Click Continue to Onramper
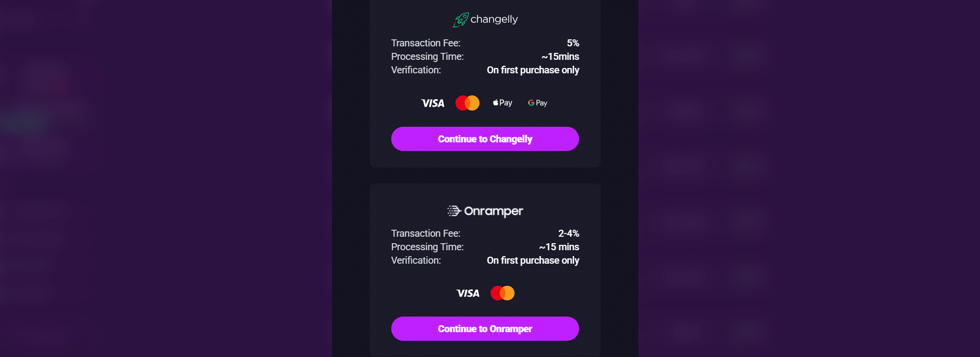This screenshot has width=980, height=357. pos(485,328)
